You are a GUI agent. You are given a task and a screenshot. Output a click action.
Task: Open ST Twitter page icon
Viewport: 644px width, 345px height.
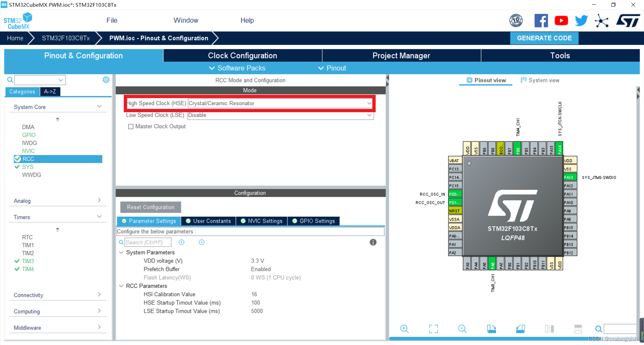pos(581,21)
